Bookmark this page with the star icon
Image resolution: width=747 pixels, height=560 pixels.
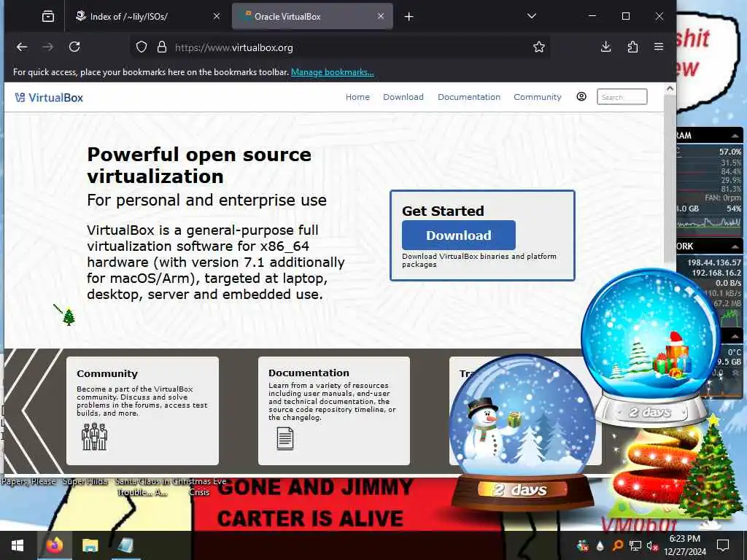click(539, 47)
